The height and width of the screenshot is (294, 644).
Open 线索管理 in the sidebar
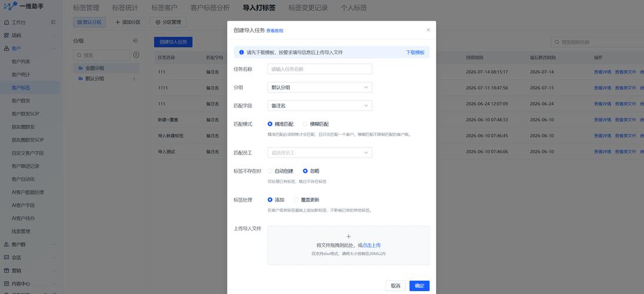point(21,232)
